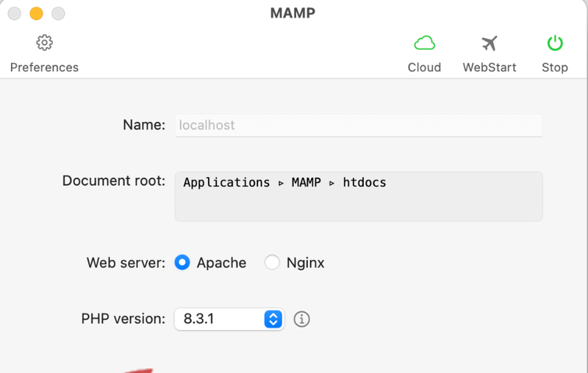The height and width of the screenshot is (373, 588).
Task: Click the Preferences label in toolbar
Action: (44, 68)
